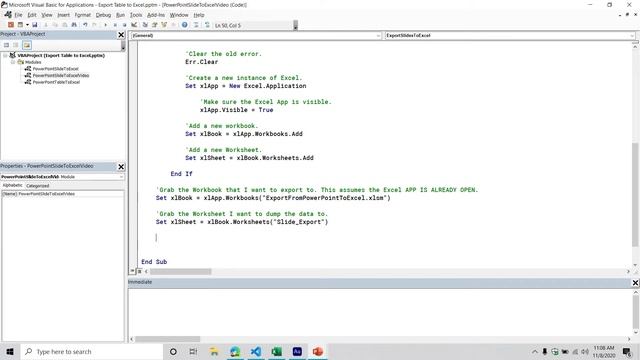Click the (Name) property value field

click(x=70, y=194)
